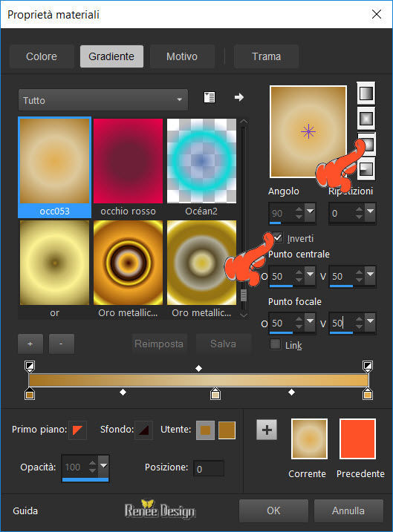Screen dimensions: 393x532
Task: Click the Primo piano foreground color icon
Action: 78,430
